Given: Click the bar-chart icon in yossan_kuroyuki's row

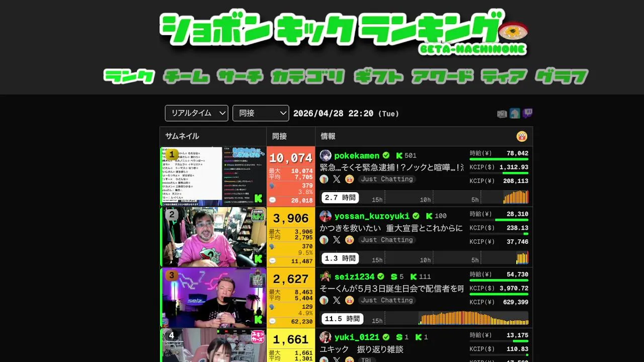Looking at the screenshot, I should click(324, 240).
